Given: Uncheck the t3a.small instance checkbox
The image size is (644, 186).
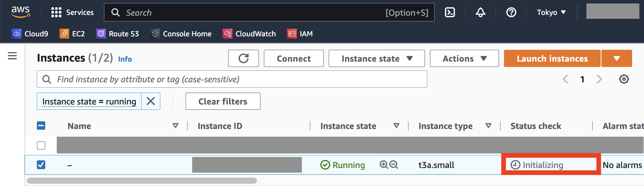Looking at the screenshot, I should 41,165.
